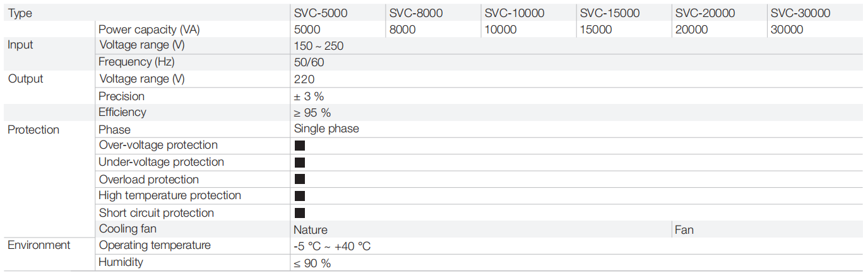Select the SVC-8000 column header
868x276 pixels.
(416, 13)
